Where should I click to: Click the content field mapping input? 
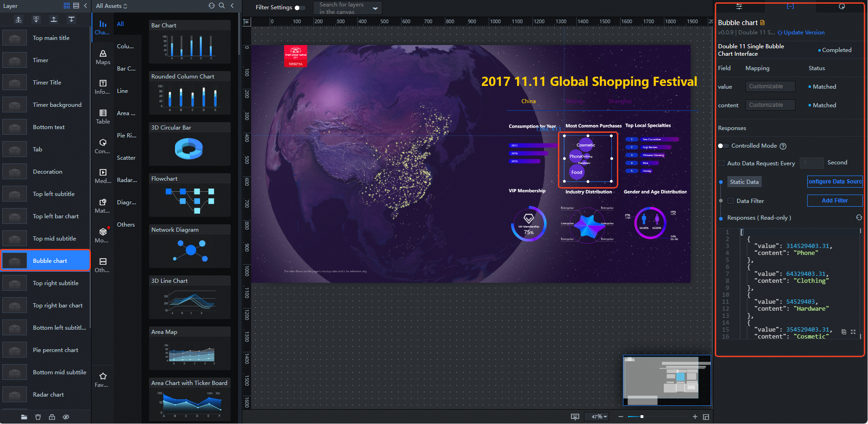point(770,105)
